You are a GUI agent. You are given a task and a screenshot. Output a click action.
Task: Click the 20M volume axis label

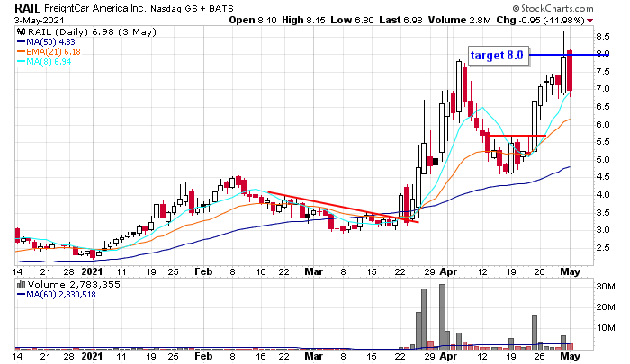click(606, 307)
